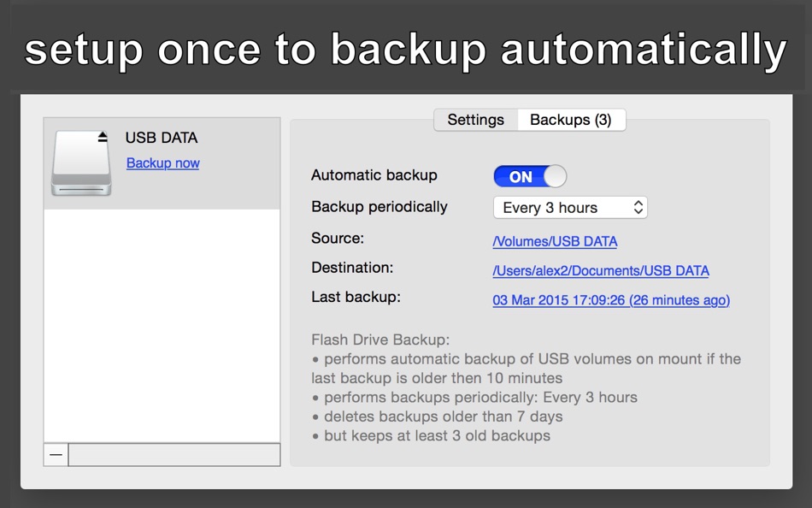
Task: Click the bottom bar beside the minus button
Action: (174, 455)
